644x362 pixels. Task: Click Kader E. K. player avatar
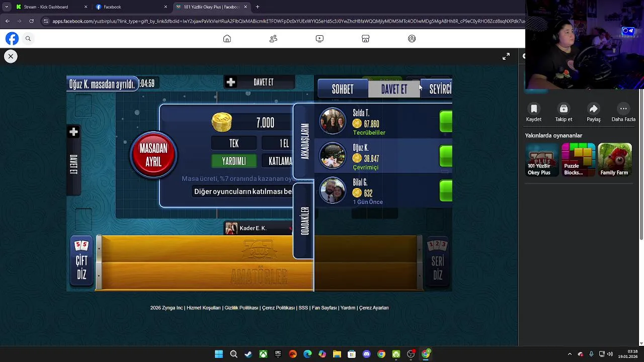tap(231, 228)
